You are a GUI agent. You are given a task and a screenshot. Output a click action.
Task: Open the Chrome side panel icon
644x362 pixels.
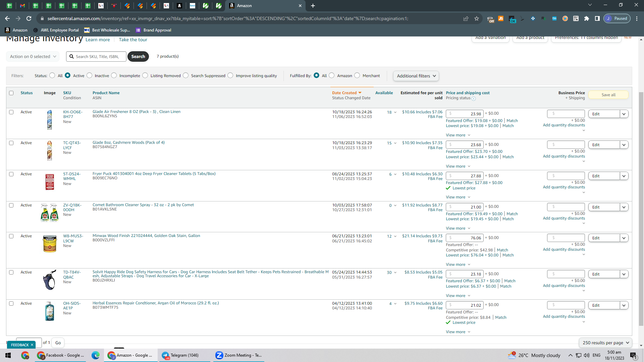point(597,18)
